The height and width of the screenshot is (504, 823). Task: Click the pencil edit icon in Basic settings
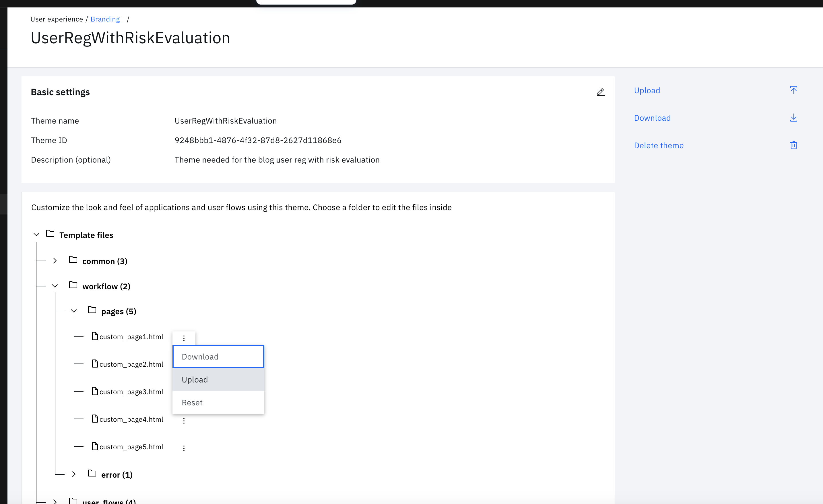(x=601, y=92)
